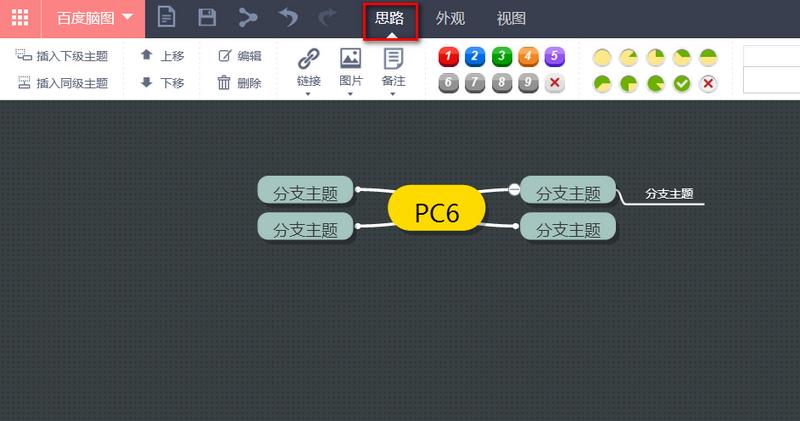Click upper input field at toolbar right
800x421 pixels.
coord(771,56)
